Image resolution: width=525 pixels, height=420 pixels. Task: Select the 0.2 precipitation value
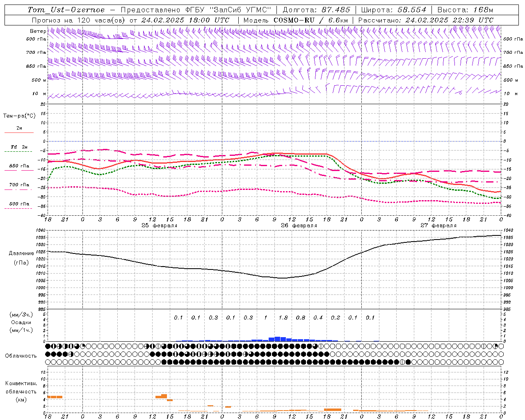[336, 318]
